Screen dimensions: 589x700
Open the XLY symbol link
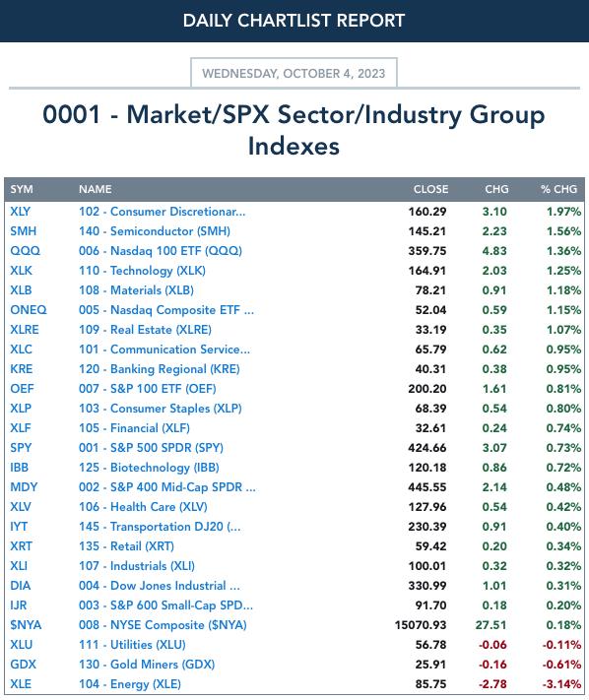click(x=20, y=212)
